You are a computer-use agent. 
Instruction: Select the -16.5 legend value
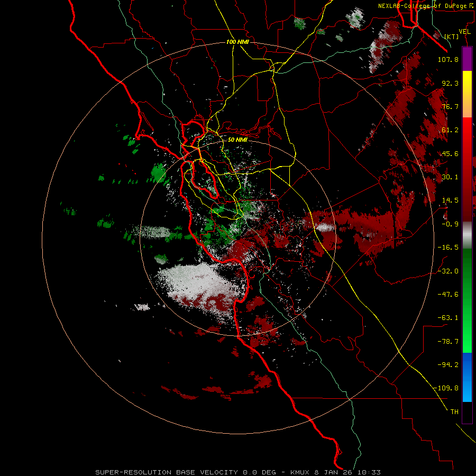(x=448, y=248)
